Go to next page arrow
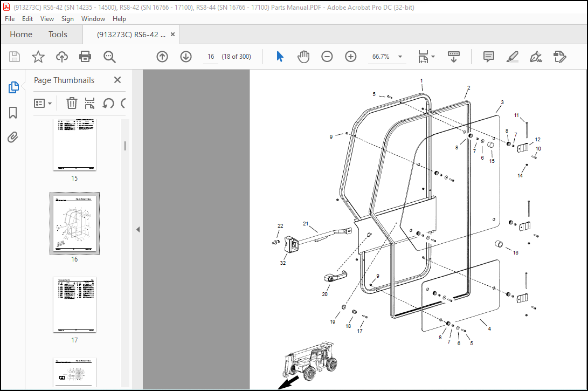The height and width of the screenshot is (391, 588). 186,57
